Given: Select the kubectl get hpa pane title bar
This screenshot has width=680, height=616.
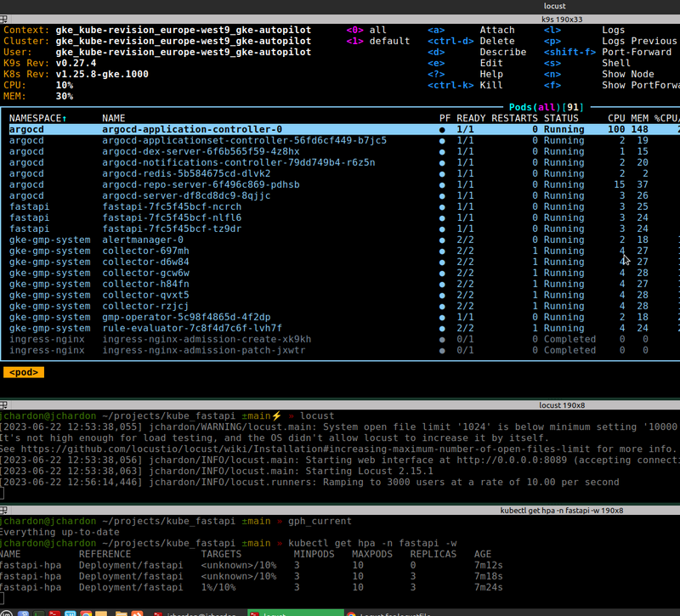Looking at the screenshot, I should point(340,511).
